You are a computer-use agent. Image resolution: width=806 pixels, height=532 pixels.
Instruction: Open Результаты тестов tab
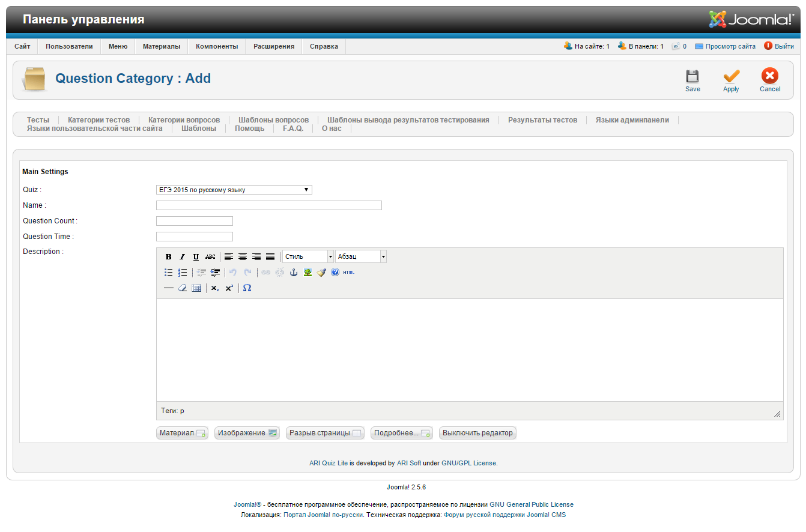[x=542, y=120]
